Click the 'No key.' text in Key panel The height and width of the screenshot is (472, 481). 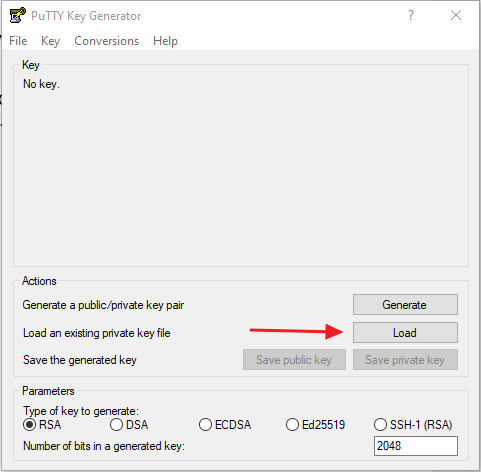41,84
